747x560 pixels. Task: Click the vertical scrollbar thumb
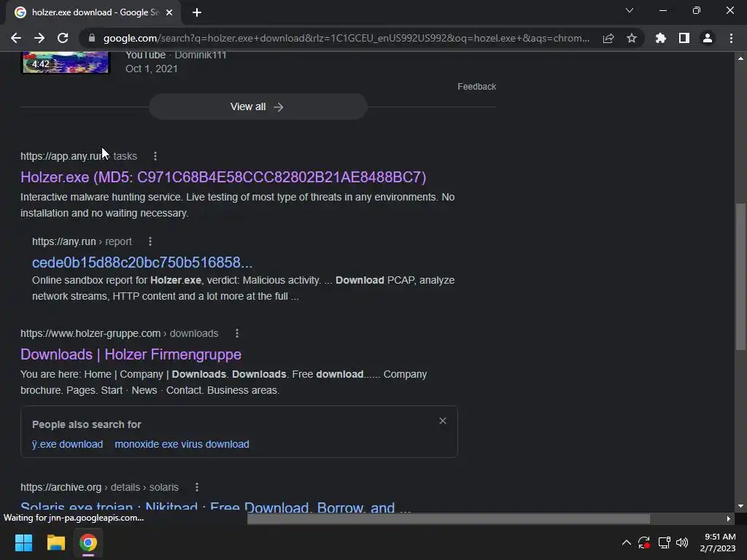coord(740,276)
